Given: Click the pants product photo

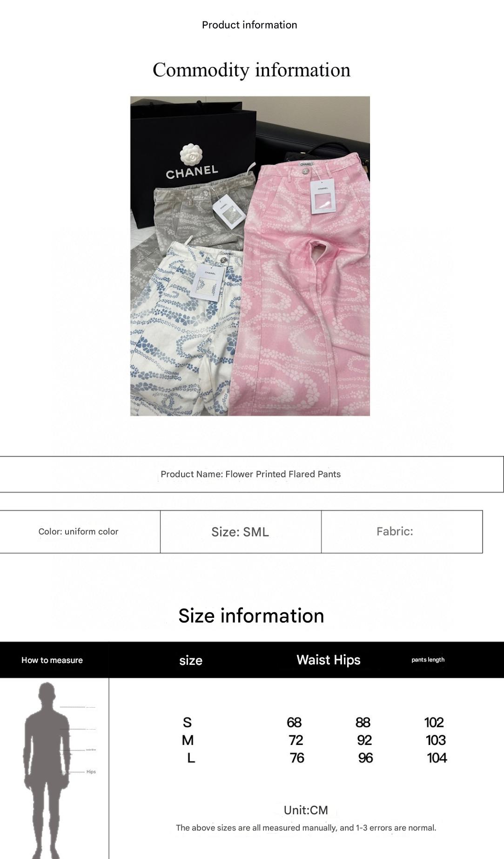Looking at the screenshot, I should pyautogui.click(x=250, y=256).
